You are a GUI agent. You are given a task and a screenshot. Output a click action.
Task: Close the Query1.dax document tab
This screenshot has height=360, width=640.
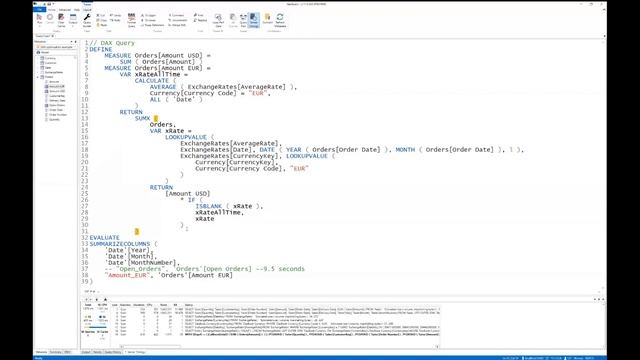click(53, 36)
